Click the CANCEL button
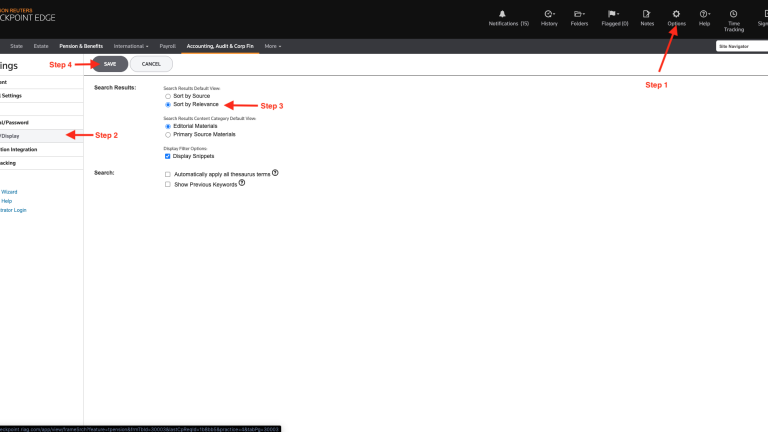The image size is (768, 432). (151, 64)
